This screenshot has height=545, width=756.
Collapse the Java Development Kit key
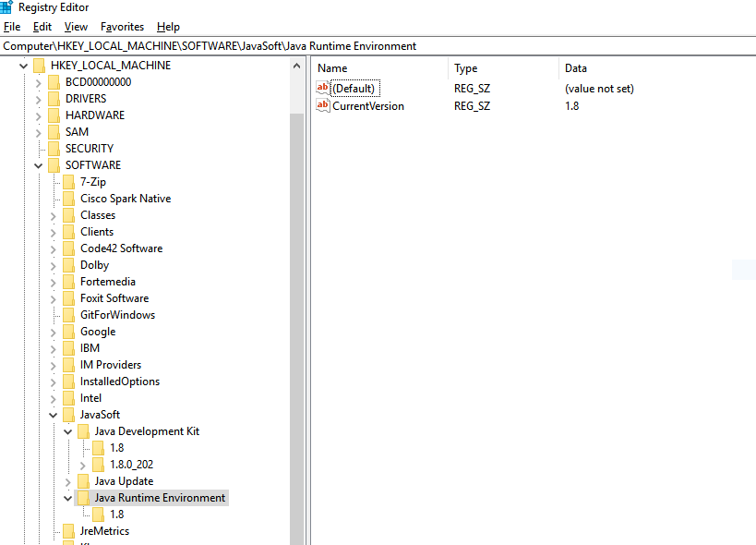click(x=68, y=431)
